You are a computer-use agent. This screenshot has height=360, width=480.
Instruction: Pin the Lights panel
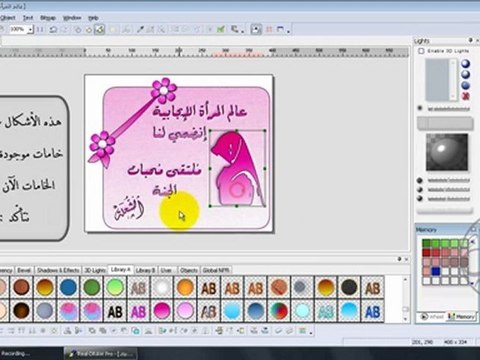(x=470, y=40)
